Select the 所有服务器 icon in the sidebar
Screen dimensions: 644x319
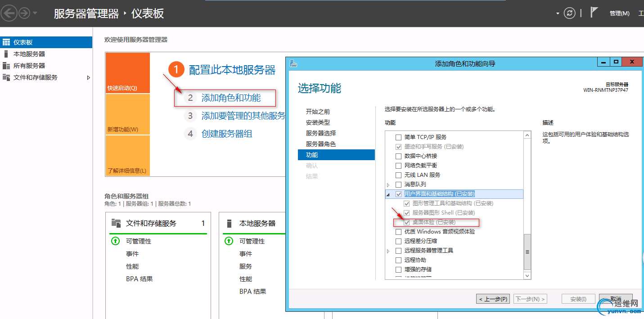(6, 66)
